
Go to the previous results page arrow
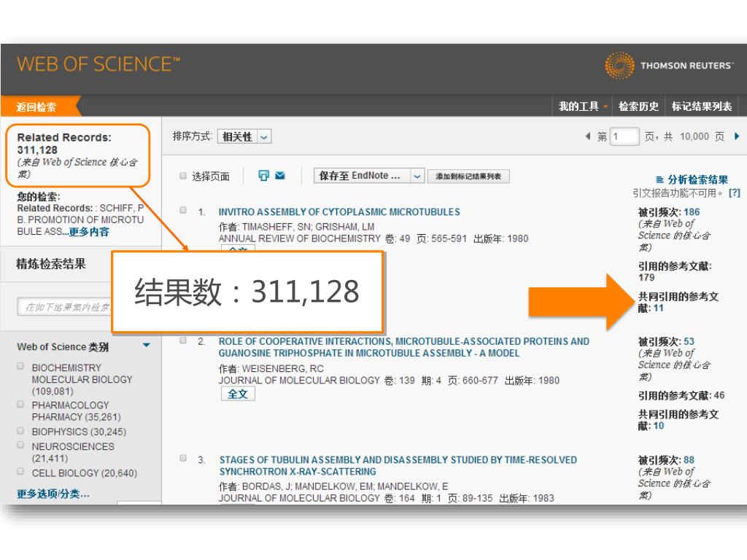[587, 136]
